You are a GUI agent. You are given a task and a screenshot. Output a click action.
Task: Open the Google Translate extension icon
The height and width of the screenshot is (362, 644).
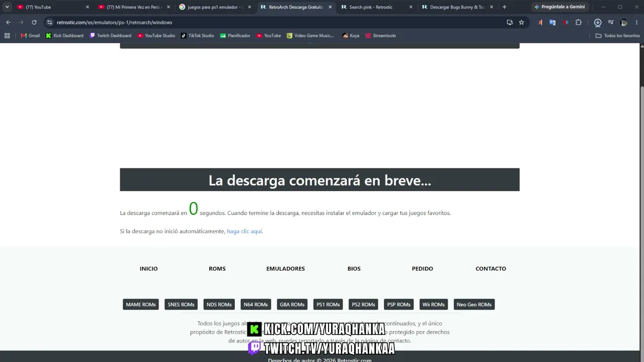(552, 22)
